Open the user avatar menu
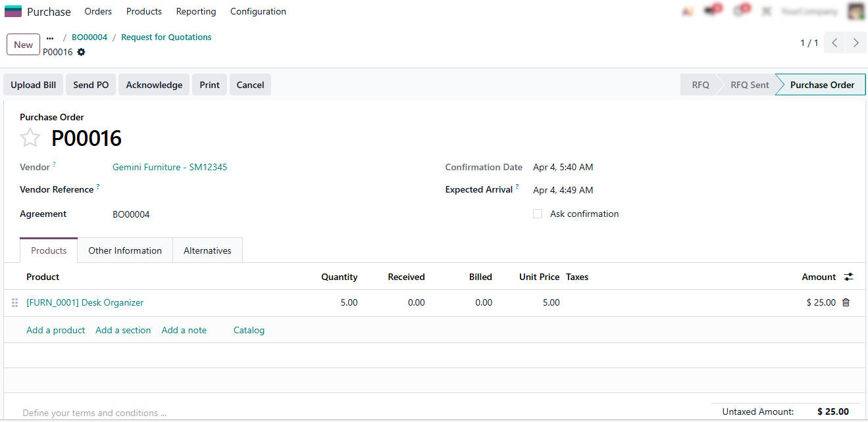The image size is (868, 422). point(855,11)
